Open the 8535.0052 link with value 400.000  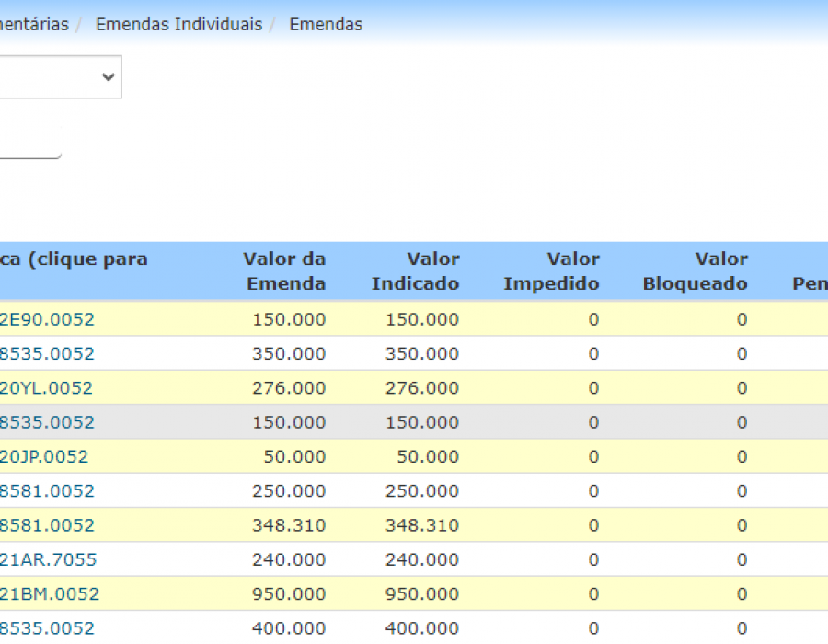pos(47,628)
